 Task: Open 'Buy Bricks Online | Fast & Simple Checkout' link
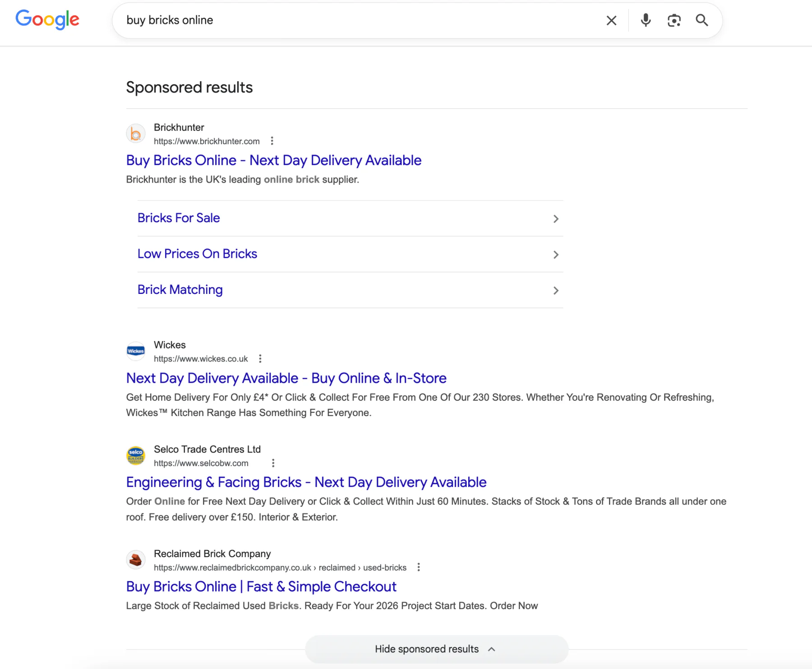(261, 587)
